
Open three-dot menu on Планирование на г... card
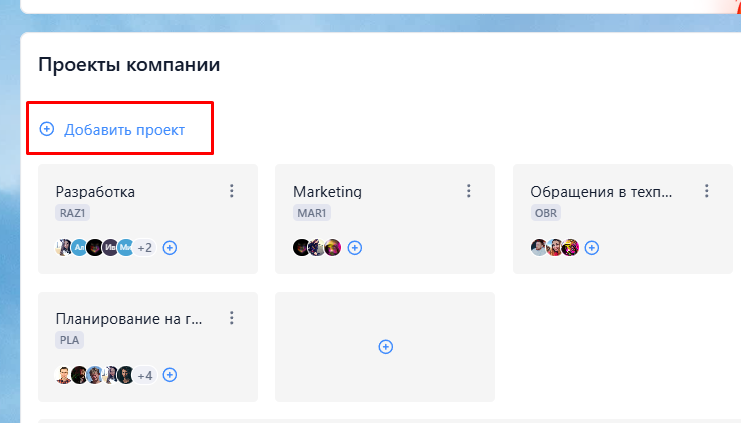pyautogui.click(x=232, y=318)
